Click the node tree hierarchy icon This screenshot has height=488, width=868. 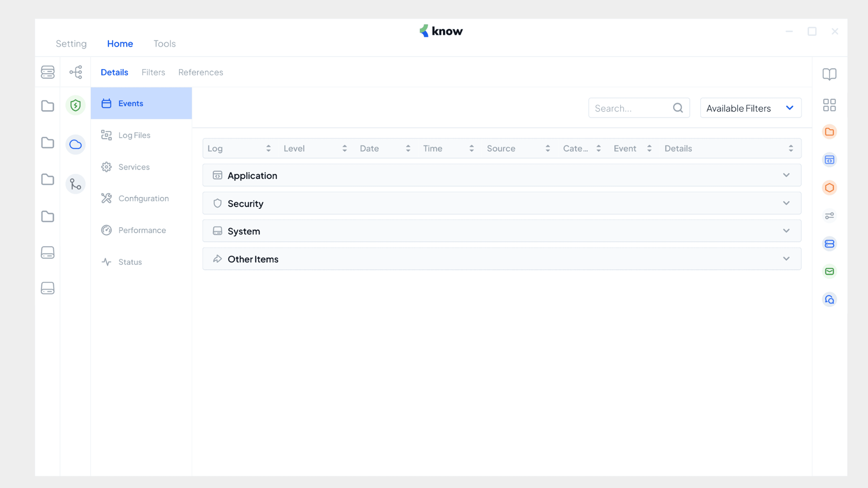click(76, 72)
